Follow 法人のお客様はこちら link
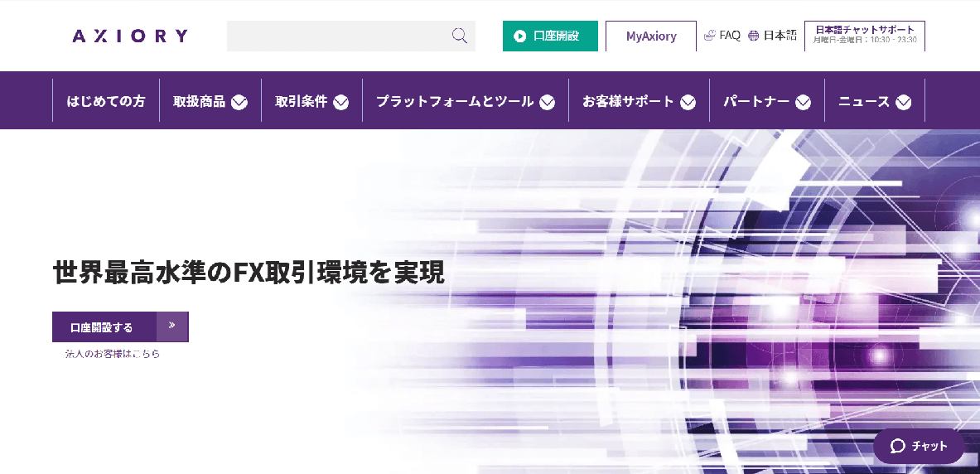The height and width of the screenshot is (474, 980). pos(113,354)
